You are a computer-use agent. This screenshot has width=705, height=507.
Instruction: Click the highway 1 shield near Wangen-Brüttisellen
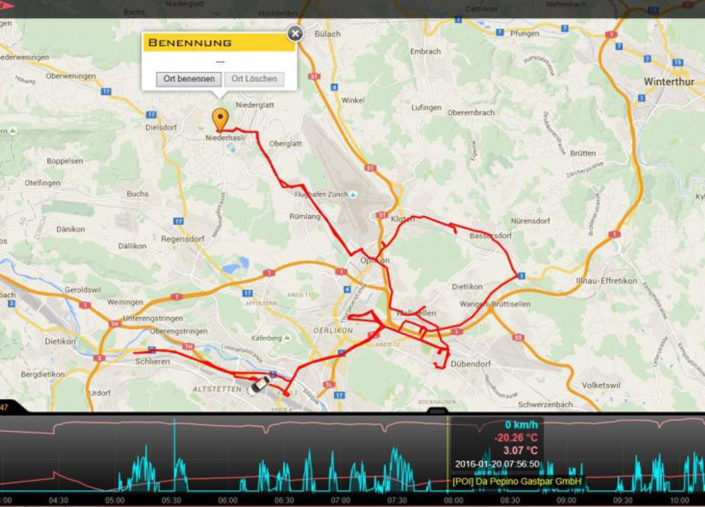pos(456,331)
